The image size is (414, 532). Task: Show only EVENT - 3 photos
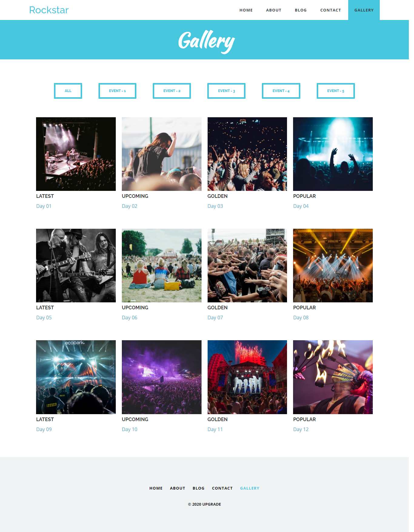226,91
